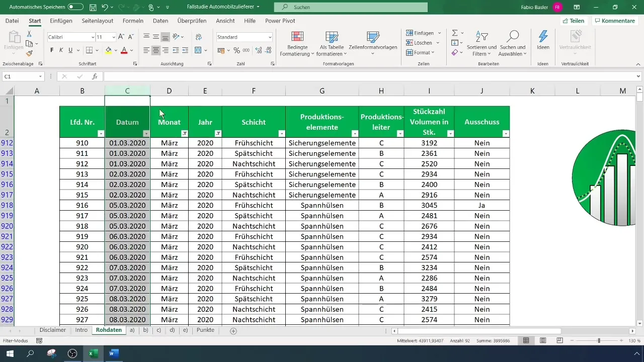Click the Ideen lightning icon

[543, 40]
